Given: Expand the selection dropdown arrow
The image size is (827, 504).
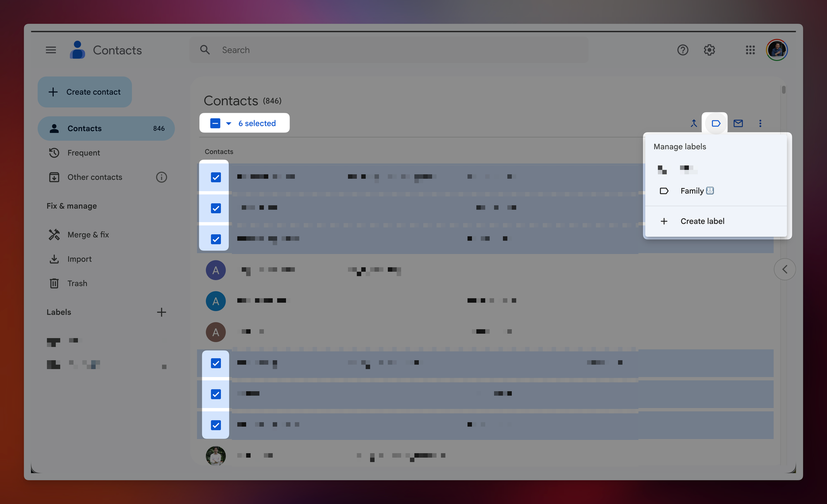Looking at the screenshot, I should pyautogui.click(x=229, y=123).
